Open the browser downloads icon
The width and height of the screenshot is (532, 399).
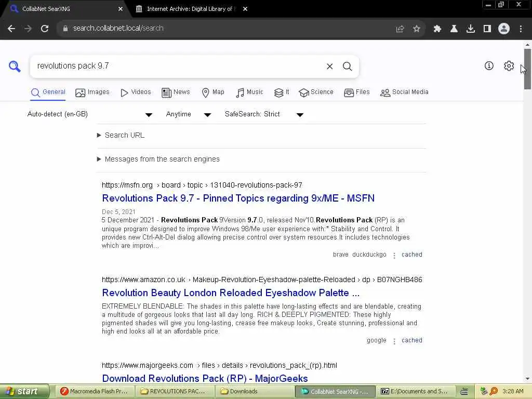(471, 29)
